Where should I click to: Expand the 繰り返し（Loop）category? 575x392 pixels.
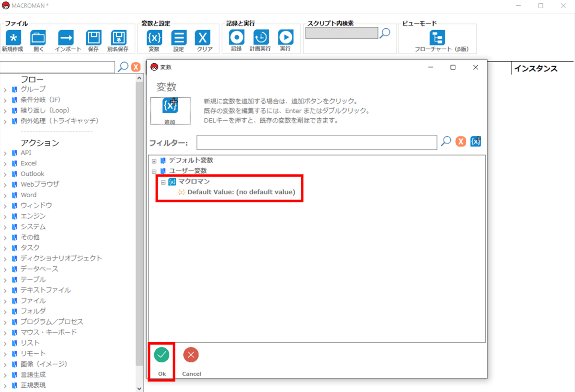[x=5, y=110]
